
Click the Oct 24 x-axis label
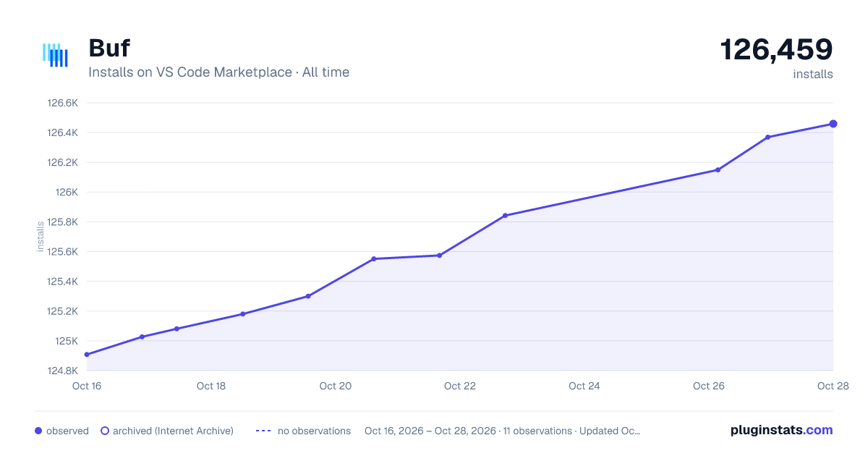[x=584, y=386]
